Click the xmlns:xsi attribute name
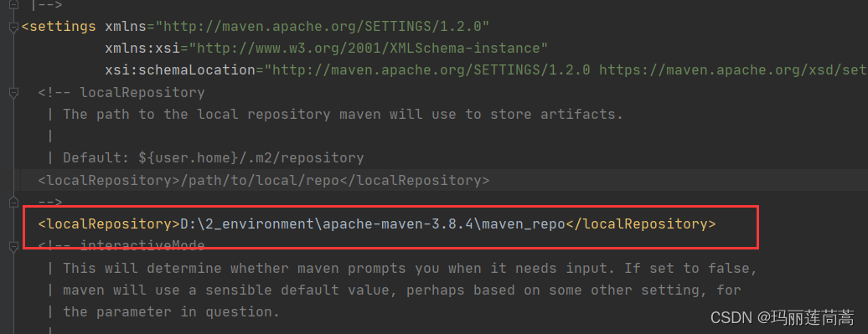Screen dimensions: 868x334 point(142,48)
